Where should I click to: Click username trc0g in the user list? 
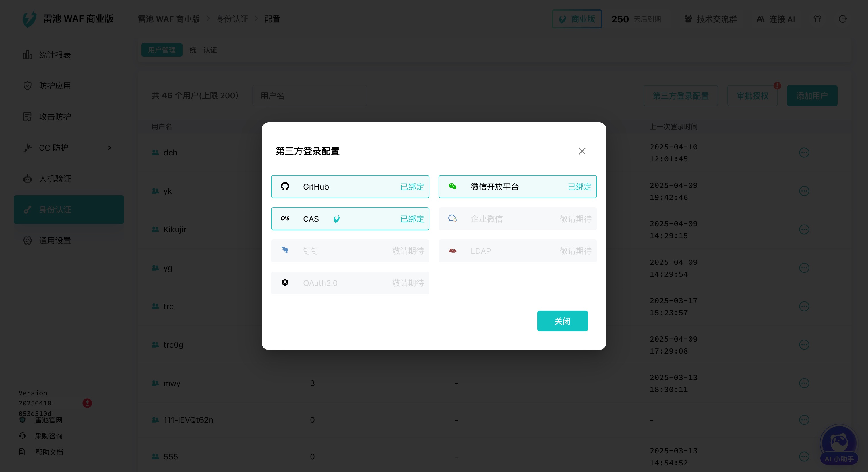coord(173,345)
